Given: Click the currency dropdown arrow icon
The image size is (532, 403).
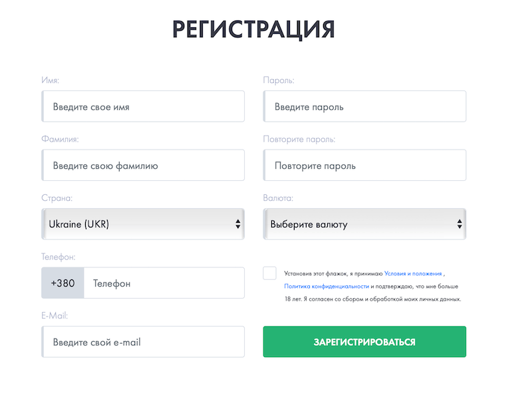Looking at the screenshot, I should pos(459,224).
